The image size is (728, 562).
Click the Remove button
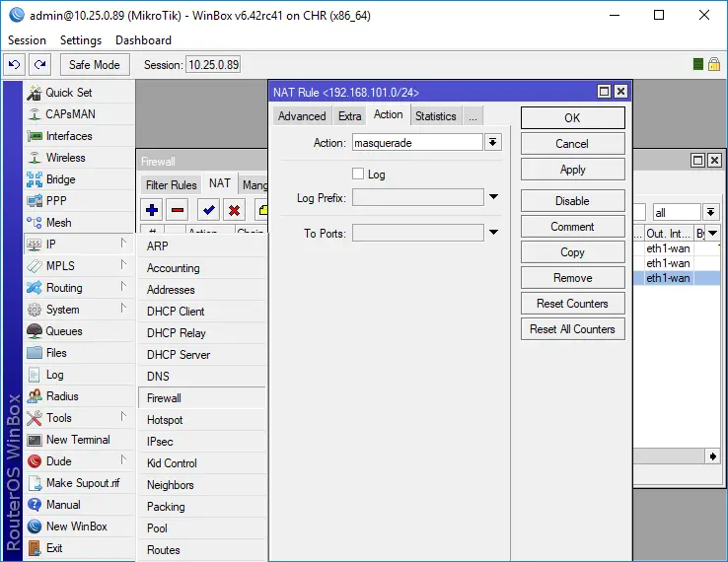pos(572,278)
